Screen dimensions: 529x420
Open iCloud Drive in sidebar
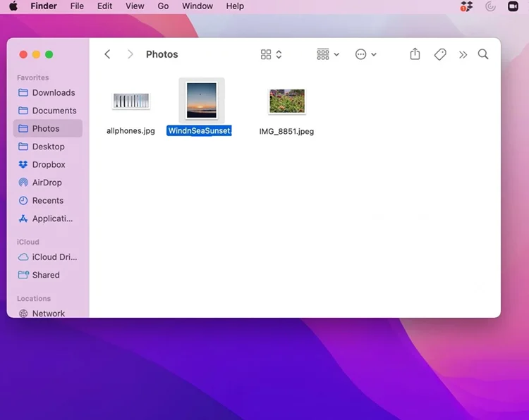click(47, 257)
